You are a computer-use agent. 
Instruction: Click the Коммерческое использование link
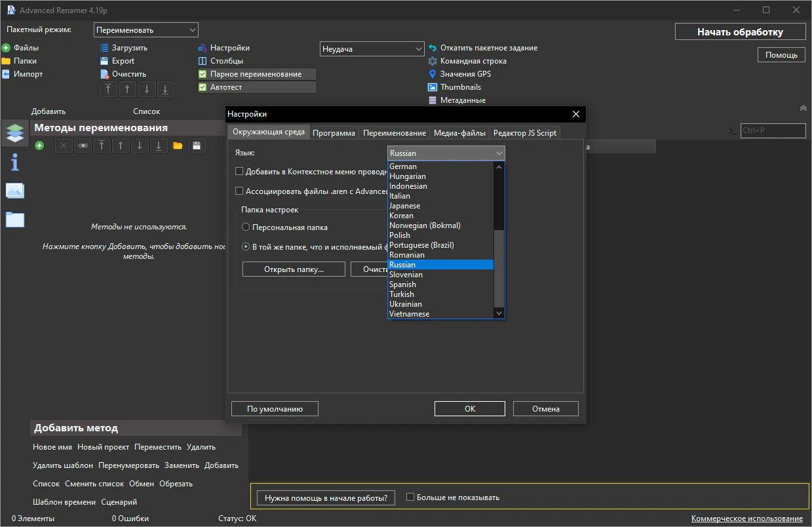746,518
